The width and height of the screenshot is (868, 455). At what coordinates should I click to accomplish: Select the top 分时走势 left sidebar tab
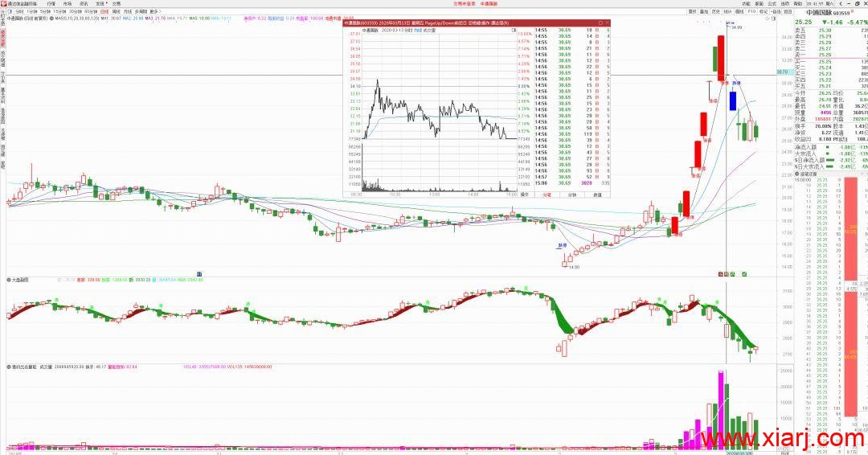click(x=2, y=18)
